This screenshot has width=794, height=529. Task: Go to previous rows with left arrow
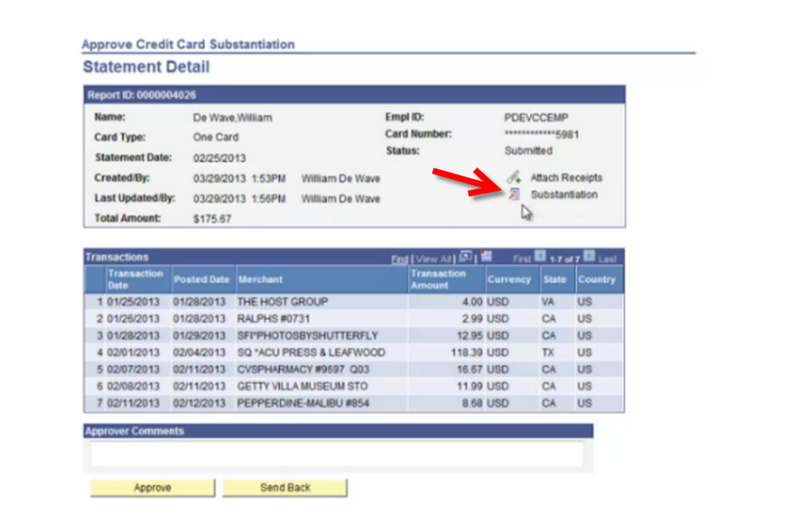540,257
